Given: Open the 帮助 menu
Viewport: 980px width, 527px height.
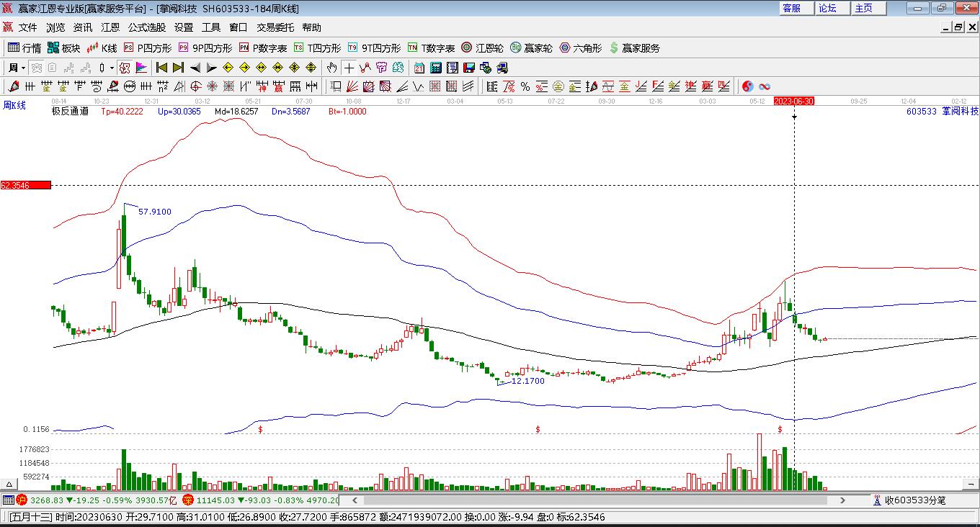Looking at the screenshot, I should point(312,27).
